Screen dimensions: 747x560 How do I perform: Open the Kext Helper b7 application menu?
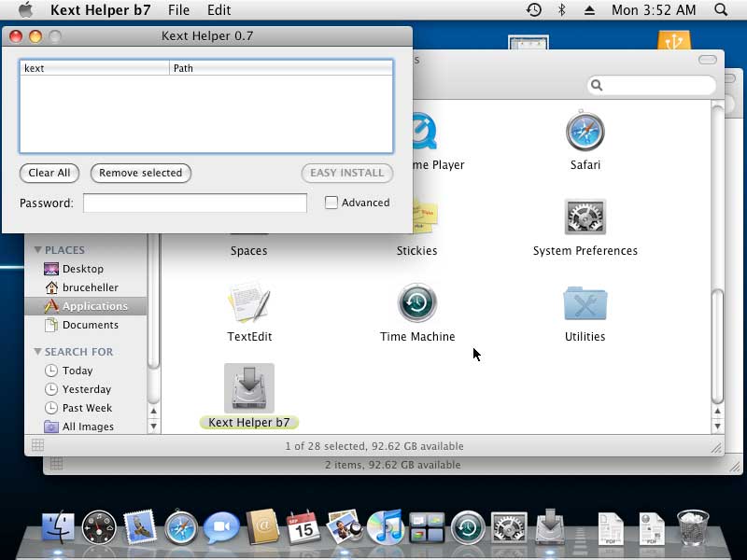click(x=101, y=10)
